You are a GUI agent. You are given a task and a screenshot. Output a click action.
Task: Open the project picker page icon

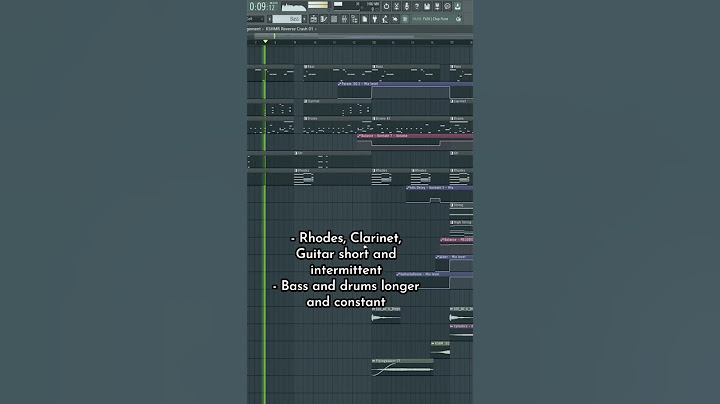click(365, 19)
